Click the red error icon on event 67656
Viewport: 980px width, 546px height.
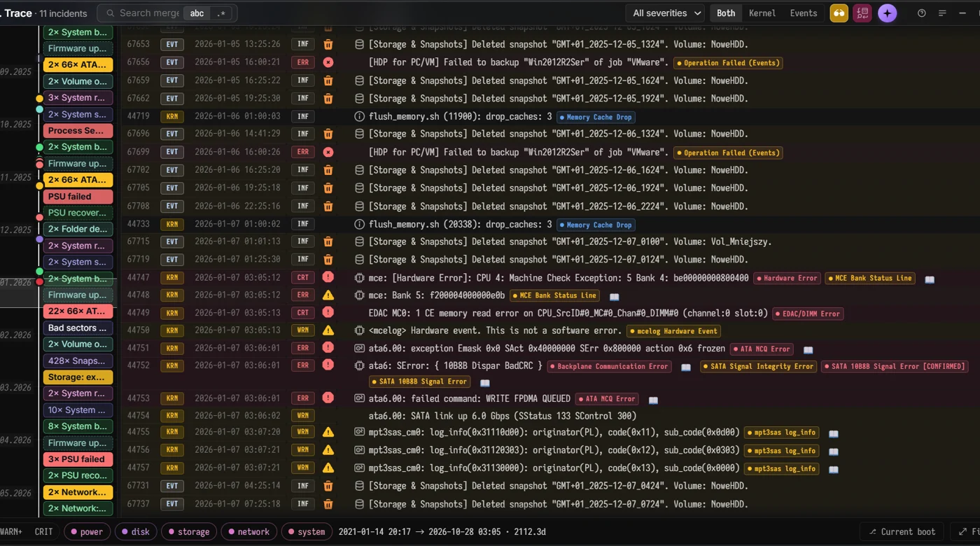(328, 62)
